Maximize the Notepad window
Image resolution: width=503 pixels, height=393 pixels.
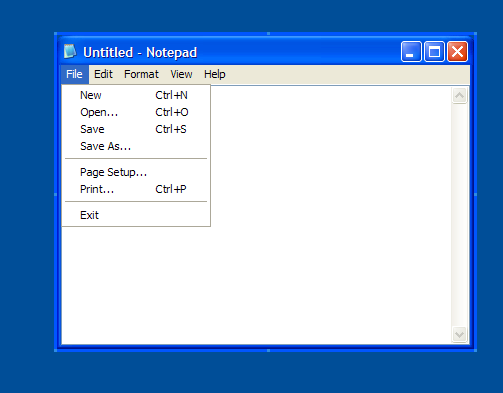click(434, 52)
